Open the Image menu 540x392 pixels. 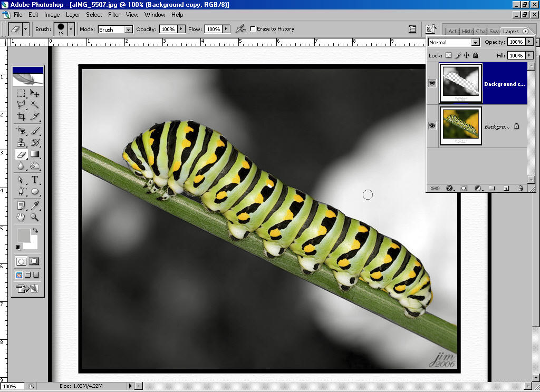[x=52, y=14]
